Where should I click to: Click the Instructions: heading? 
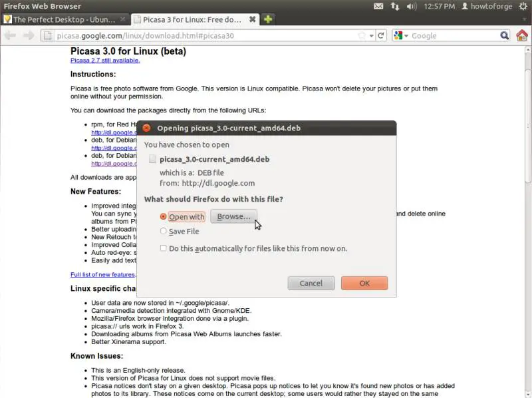point(93,75)
